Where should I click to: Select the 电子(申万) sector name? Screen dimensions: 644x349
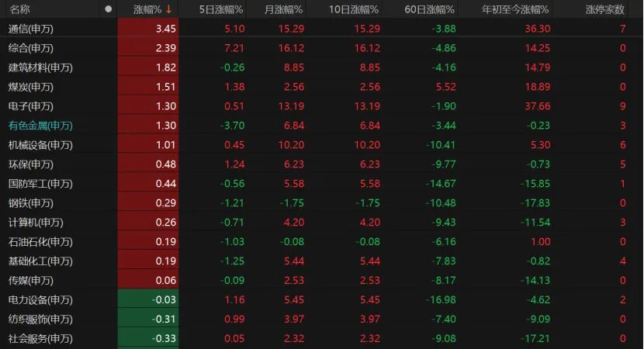tap(31, 106)
